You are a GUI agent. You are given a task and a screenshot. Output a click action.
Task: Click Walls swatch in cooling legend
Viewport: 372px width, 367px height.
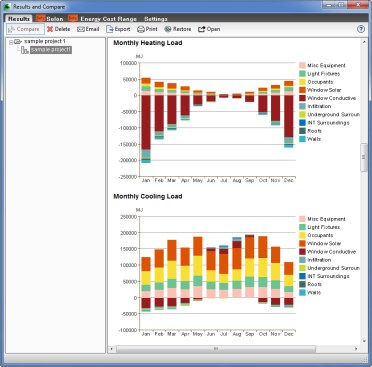point(302,293)
